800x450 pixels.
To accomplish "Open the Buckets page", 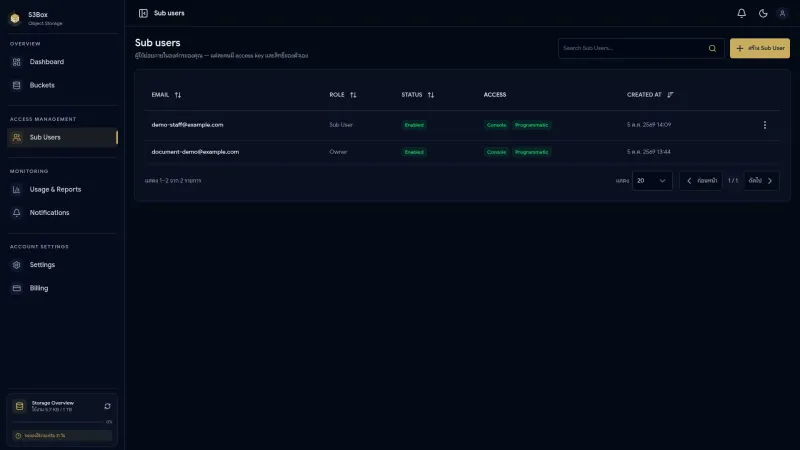I will pos(62,85).
